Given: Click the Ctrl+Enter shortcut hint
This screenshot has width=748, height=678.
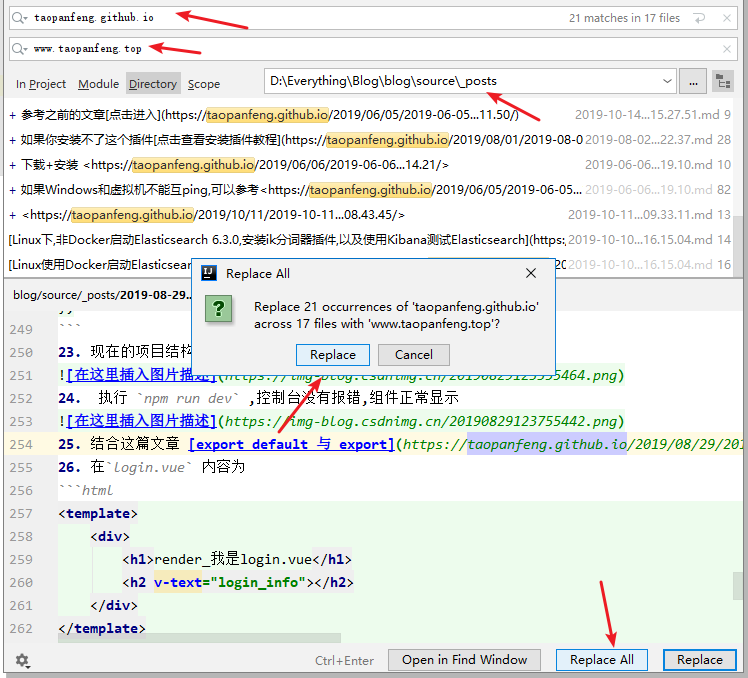Looking at the screenshot, I should click(x=344, y=660).
